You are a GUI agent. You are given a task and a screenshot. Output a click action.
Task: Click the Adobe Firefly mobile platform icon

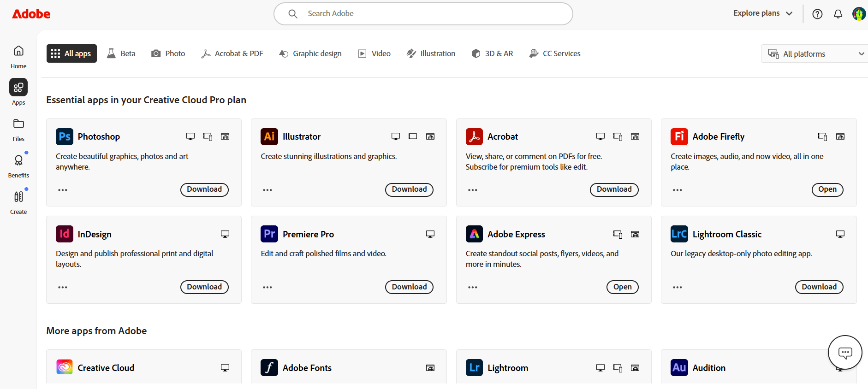(x=822, y=136)
